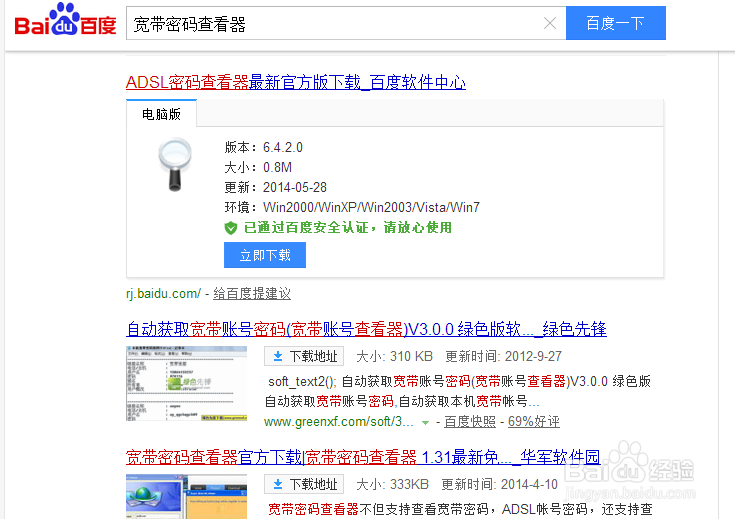Select the 电脑版 tab

coord(161,114)
